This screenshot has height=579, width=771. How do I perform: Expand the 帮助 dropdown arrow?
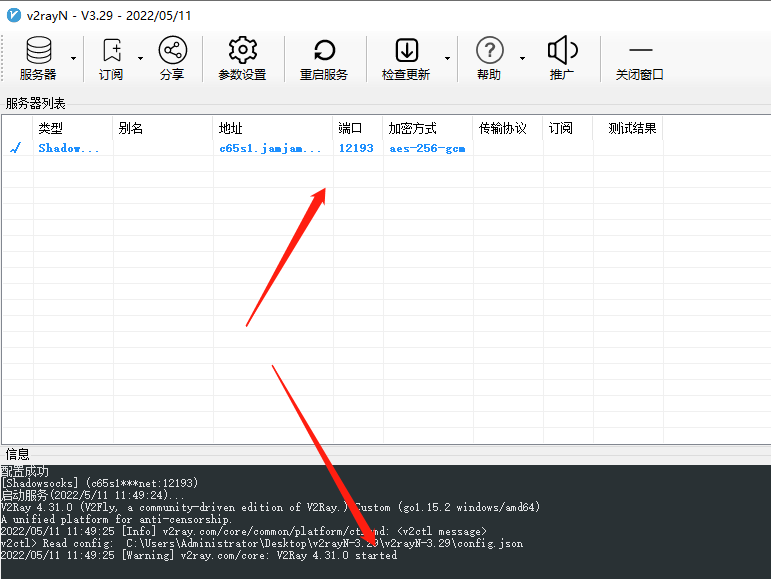pyautogui.click(x=522, y=58)
